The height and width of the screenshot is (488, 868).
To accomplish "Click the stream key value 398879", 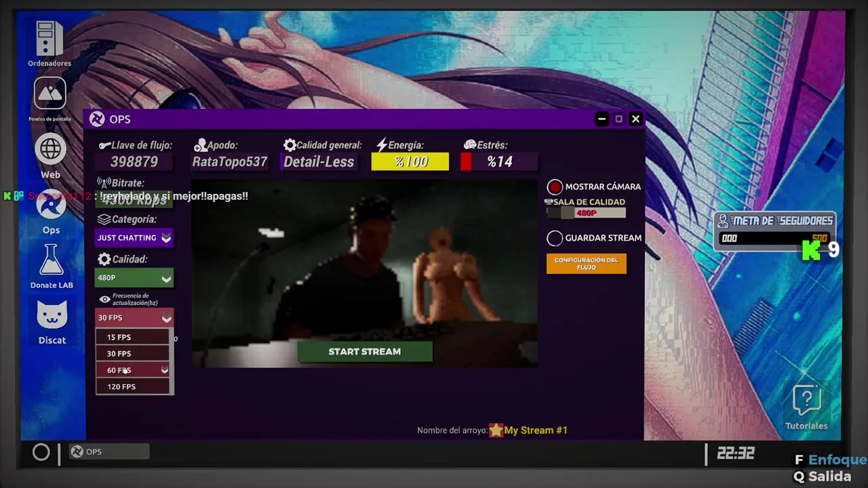I will tap(134, 162).
